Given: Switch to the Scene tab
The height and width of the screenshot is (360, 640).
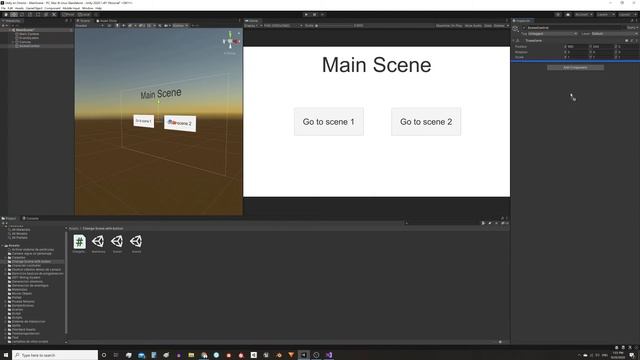Looking at the screenshot, I should coord(84,20).
